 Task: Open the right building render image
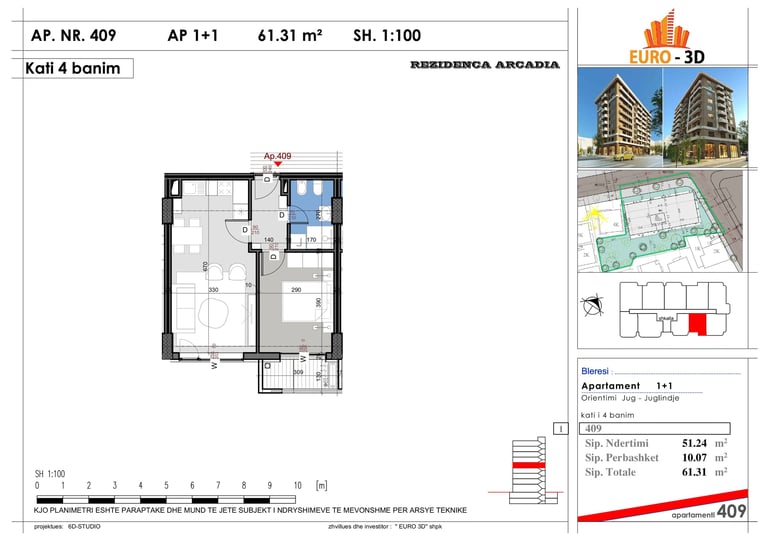(x=705, y=118)
